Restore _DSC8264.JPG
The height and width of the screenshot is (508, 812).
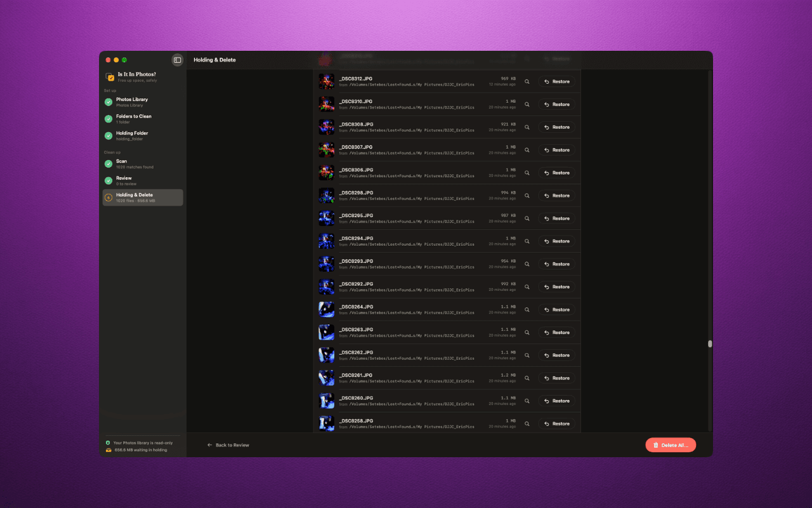click(x=557, y=310)
